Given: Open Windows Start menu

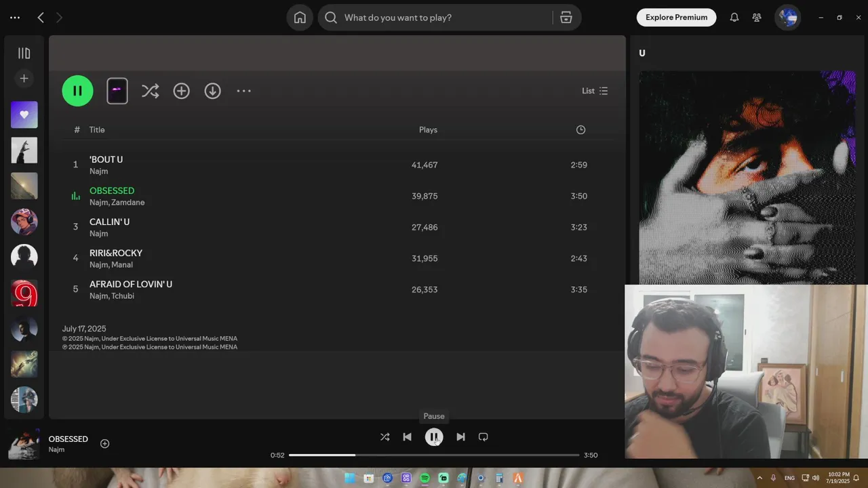Looking at the screenshot, I should 350,478.
